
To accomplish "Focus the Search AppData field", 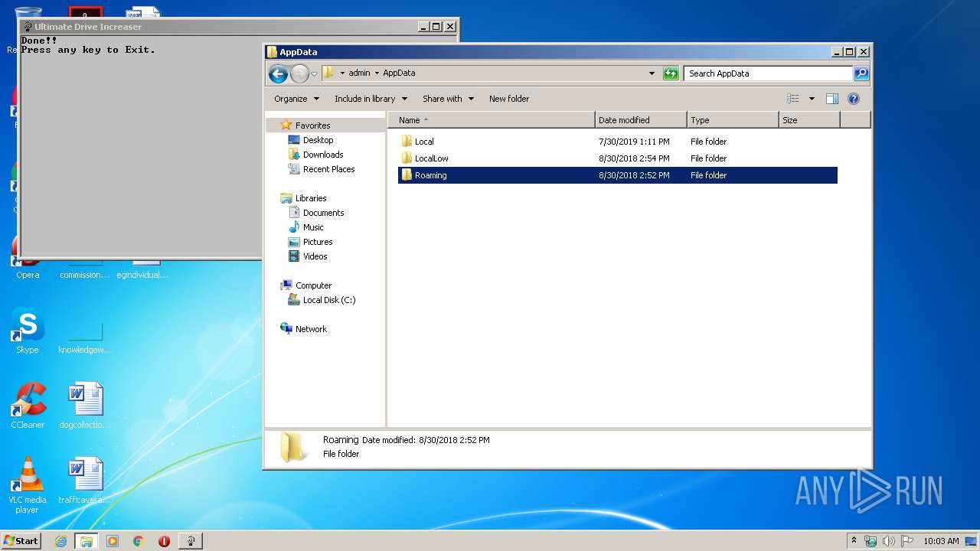I will [x=768, y=73].
